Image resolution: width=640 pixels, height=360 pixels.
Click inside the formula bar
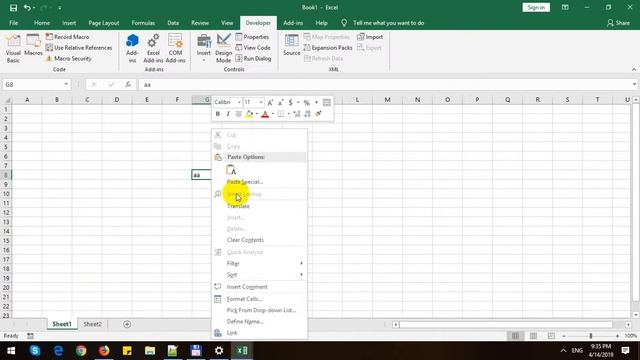click(384, 84)
